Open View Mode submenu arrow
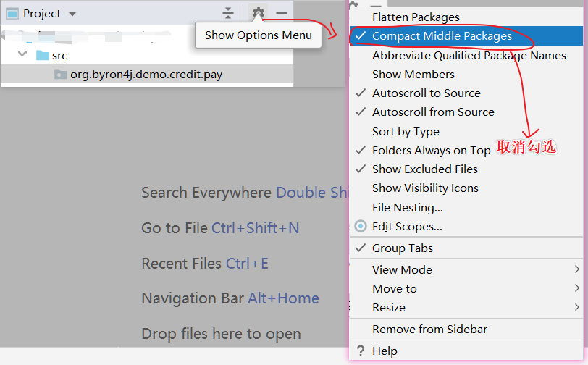 click(576, 269)
